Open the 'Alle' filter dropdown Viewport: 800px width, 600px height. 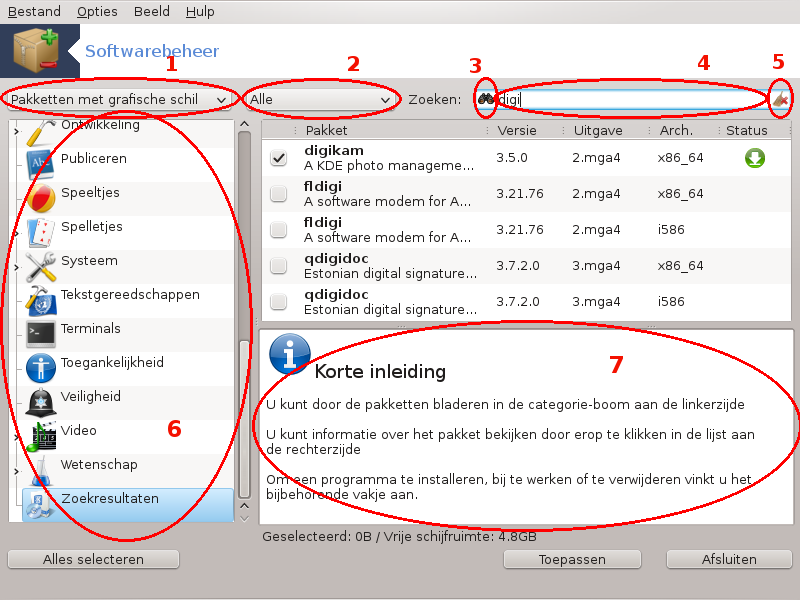(320, 100)
